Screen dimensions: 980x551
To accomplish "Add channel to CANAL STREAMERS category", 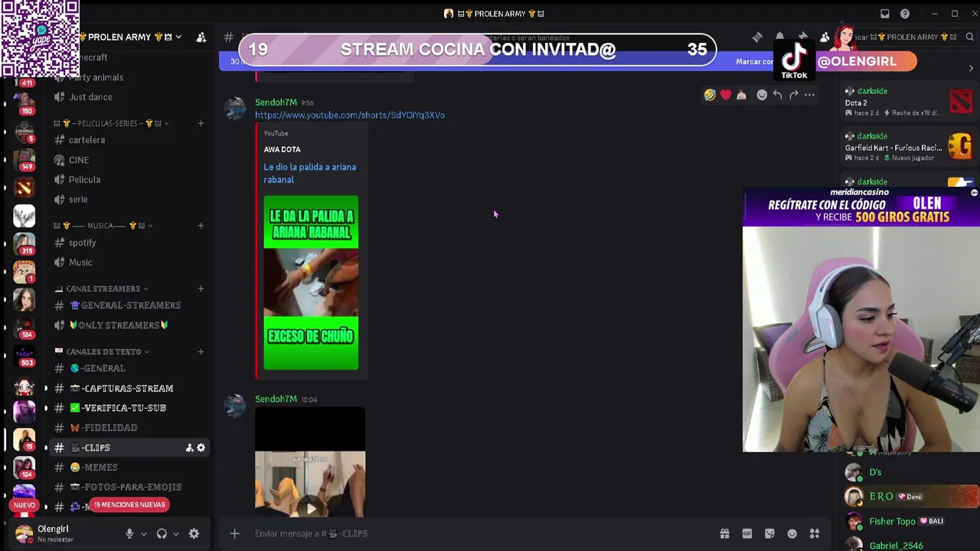I will point(201,289).
